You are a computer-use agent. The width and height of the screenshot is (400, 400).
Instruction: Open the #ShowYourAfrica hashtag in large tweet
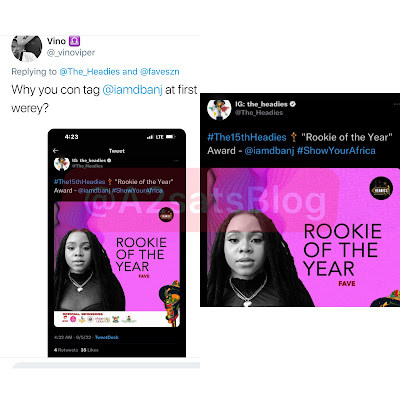336,151
